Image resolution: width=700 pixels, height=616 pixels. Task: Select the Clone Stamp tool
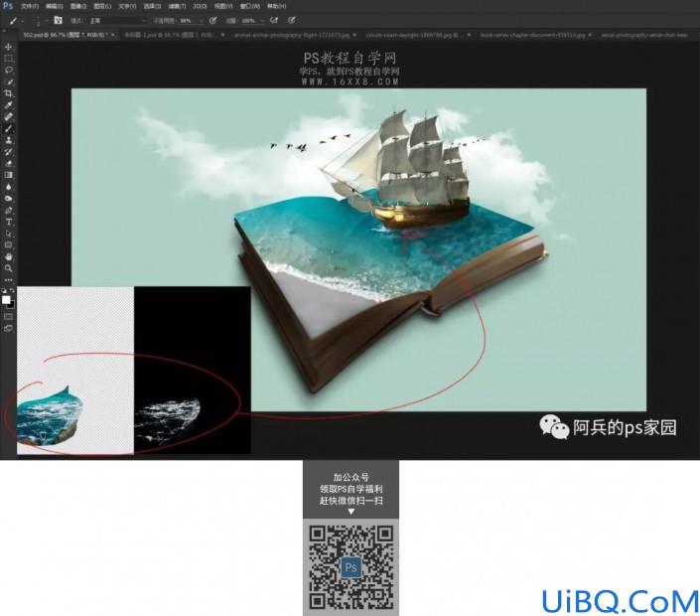pyautogui.click(x=8, y=140)
